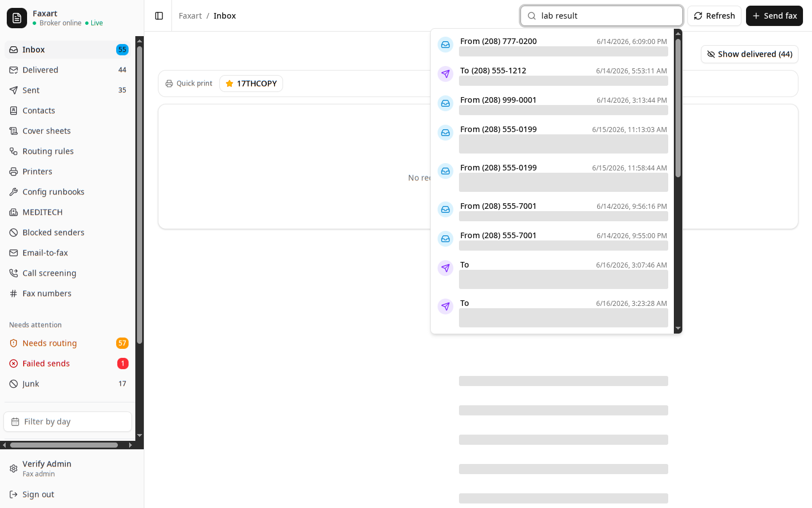
Task: Open the Inbox section
Action: click(68, 50)
